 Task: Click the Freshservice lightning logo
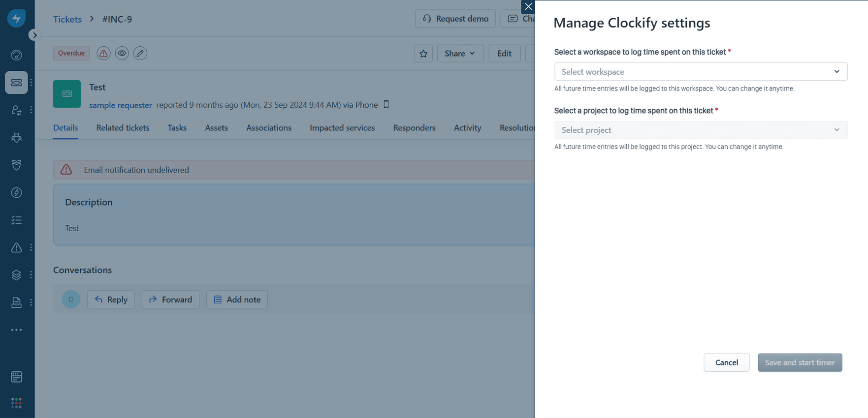[x=16, y=19]
